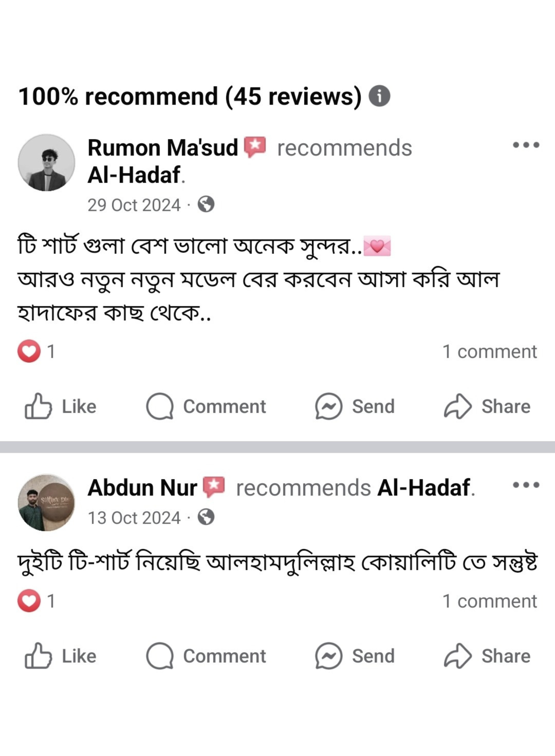The image size is (555, 756).
Task: Open the three-dot menu on Rumon Ma'sud's review
Action: click(x=526, y=145)
